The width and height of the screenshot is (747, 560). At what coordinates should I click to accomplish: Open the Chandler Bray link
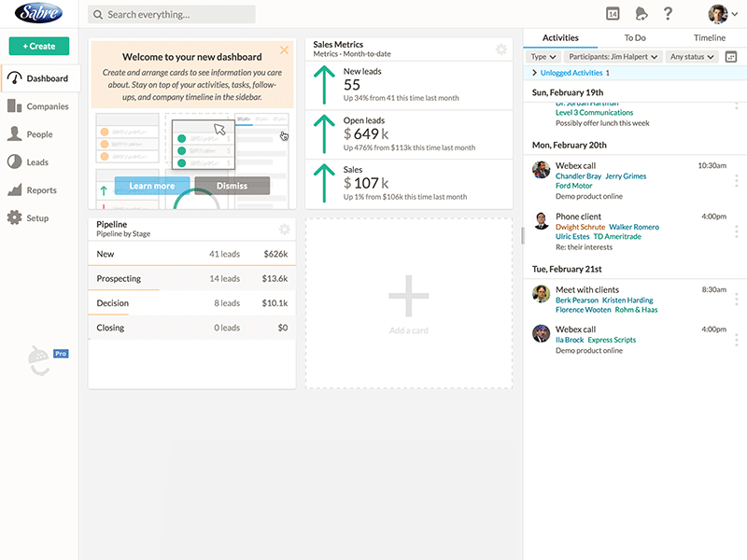click(578, 176)
